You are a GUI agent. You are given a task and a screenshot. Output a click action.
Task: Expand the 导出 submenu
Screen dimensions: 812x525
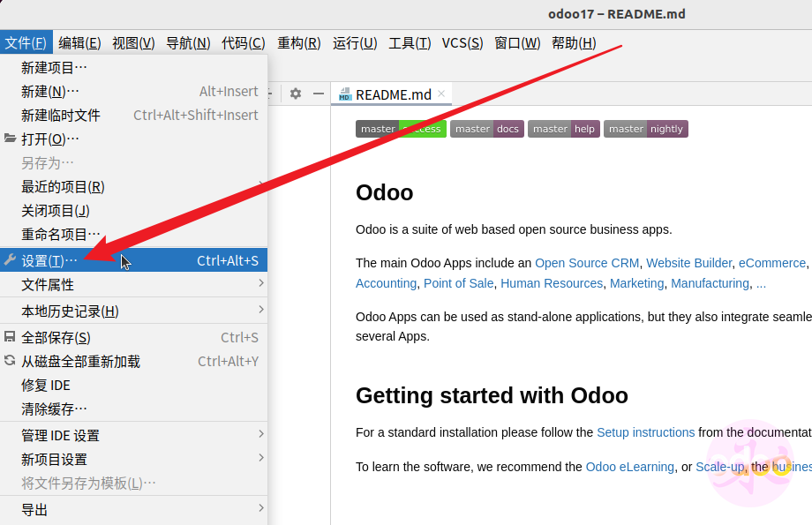click(x=133, y=509)
